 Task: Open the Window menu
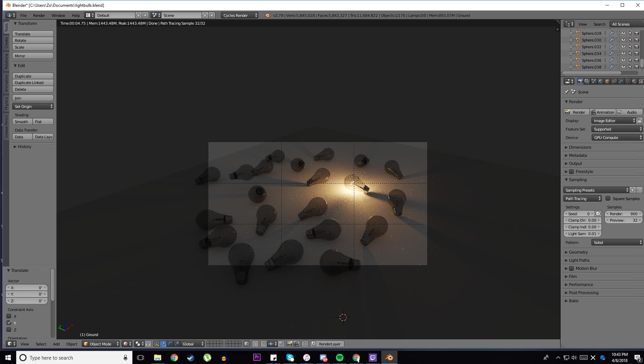click(x=58, y=15)
